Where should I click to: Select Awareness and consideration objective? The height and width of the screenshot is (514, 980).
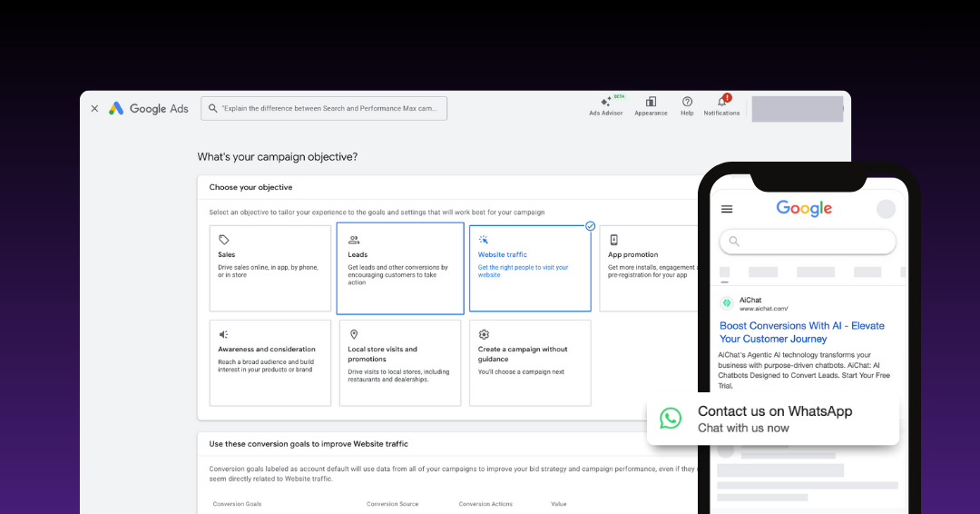pos(270,362)
